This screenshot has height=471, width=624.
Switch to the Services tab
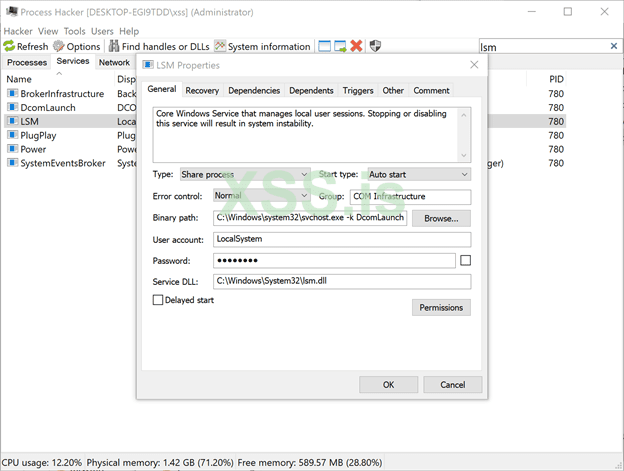point(73,61)
